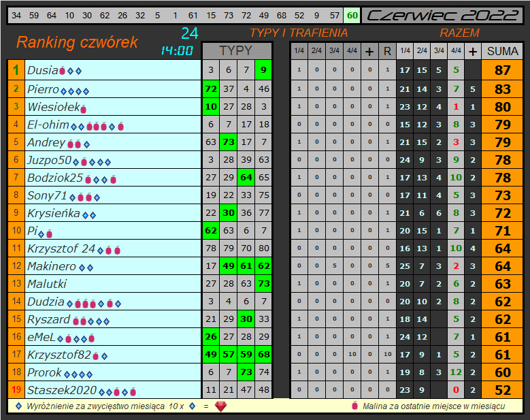Click the raspberry icon next to Pi
This screenshot has height=420, width=530.
(50, 233)
